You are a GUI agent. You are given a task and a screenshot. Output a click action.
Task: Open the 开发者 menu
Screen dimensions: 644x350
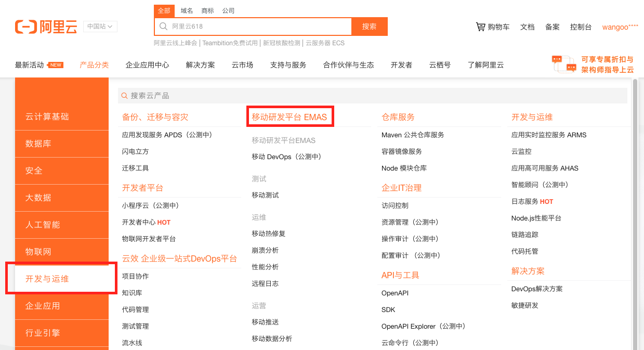click(x=401, y=65)
